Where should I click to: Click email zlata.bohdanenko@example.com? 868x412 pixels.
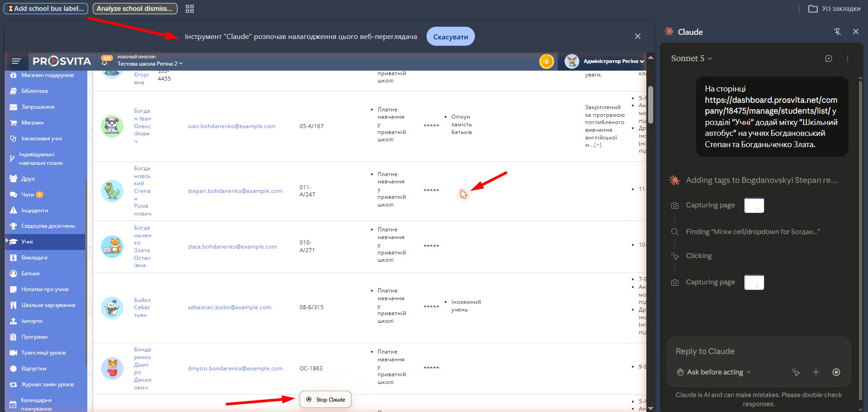tap(232, 247)
